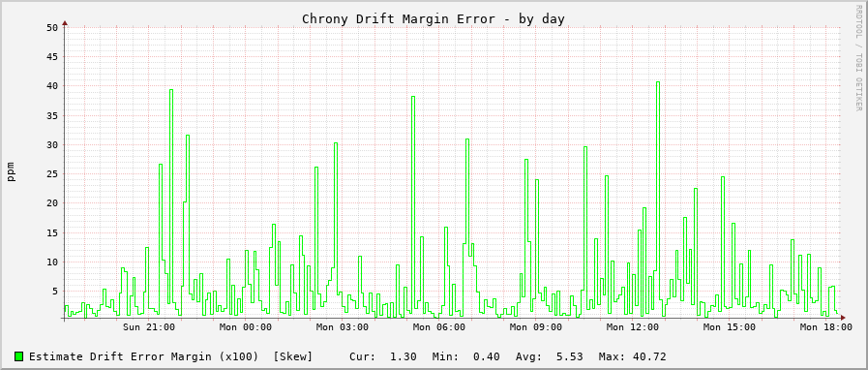Click the '5' y-axis tick label

pyautogui.click(x=55, y=292)
